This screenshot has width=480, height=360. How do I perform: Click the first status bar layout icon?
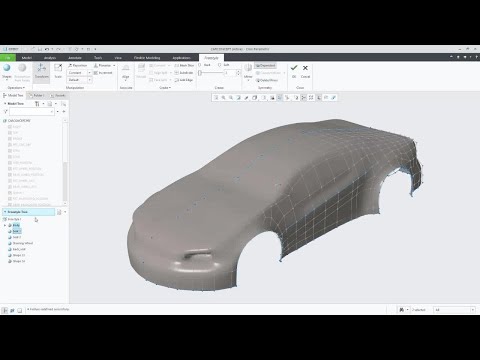5,310
